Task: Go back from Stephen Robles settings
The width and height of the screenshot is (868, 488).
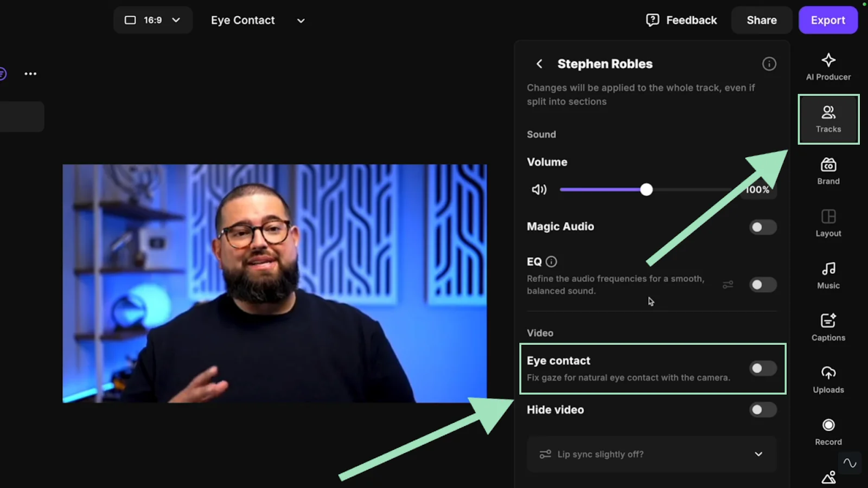Action: [539, 63]
